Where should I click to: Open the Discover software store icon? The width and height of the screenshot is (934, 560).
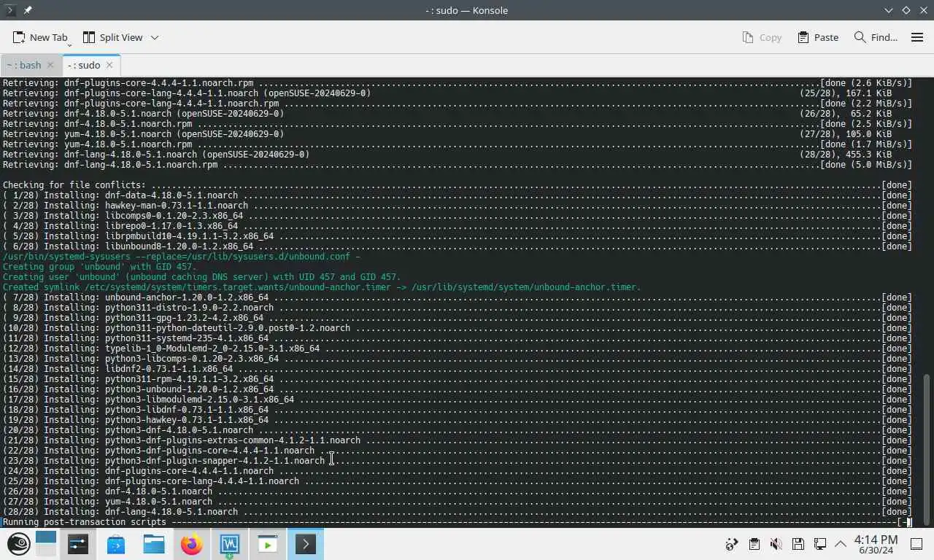click(x=116, y=544)
